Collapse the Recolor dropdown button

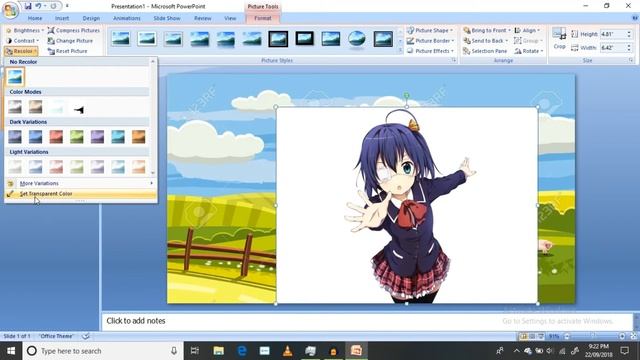(21, 51)
